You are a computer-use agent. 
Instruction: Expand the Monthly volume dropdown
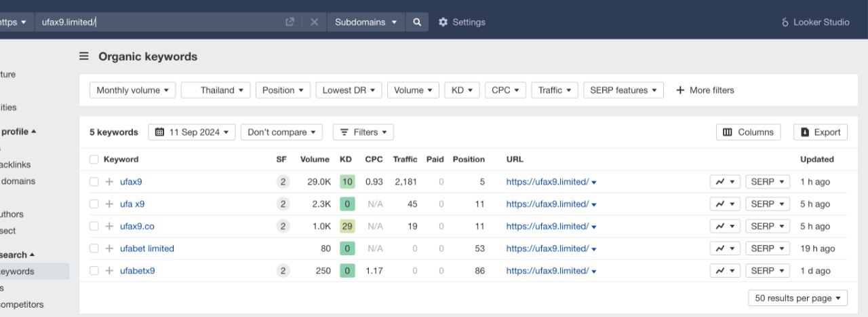132,90
